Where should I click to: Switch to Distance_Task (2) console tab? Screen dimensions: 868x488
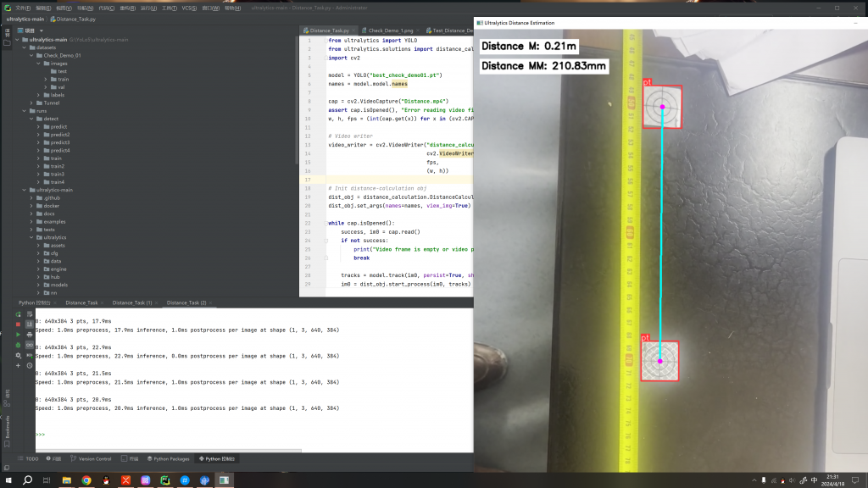click(x=186, y=302)
